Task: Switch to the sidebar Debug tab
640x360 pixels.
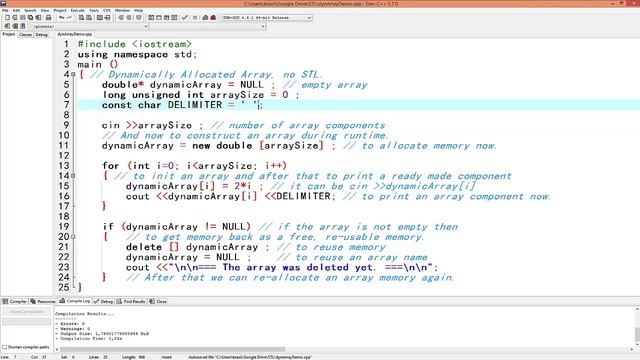Action: click(x=42, y=35)
